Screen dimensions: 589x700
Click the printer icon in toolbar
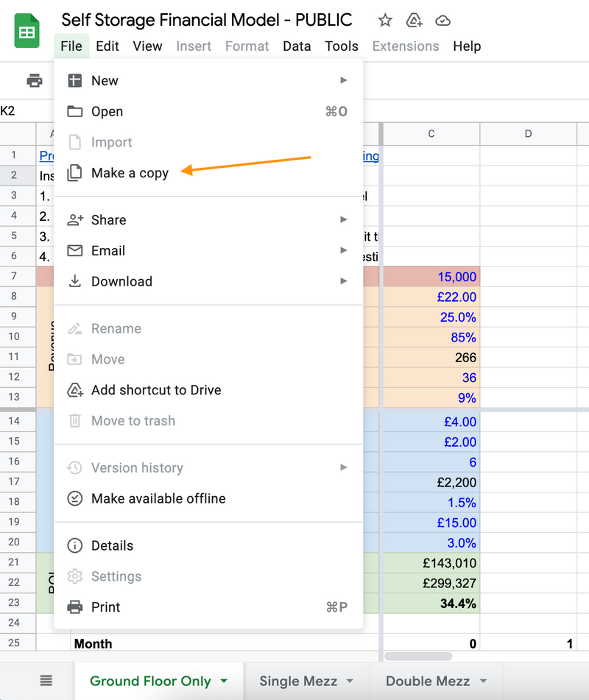coord(35,81)
